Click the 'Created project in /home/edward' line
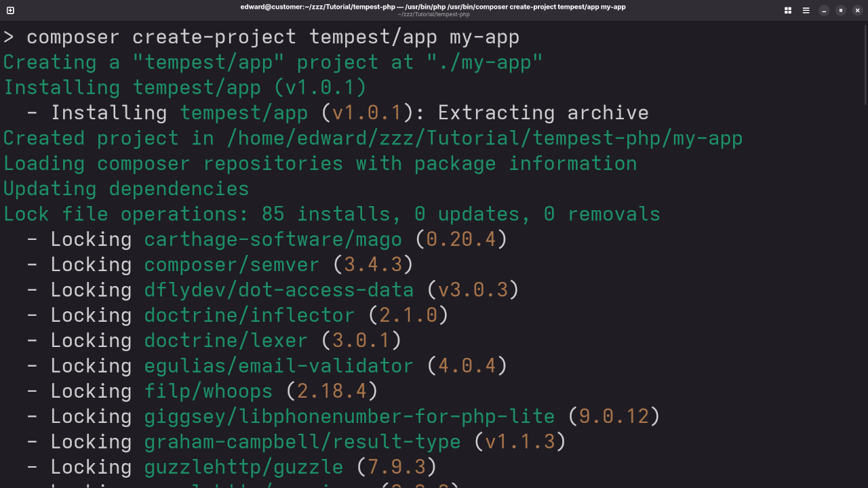Viewport: 868px width, 488px height. [373, 138]
